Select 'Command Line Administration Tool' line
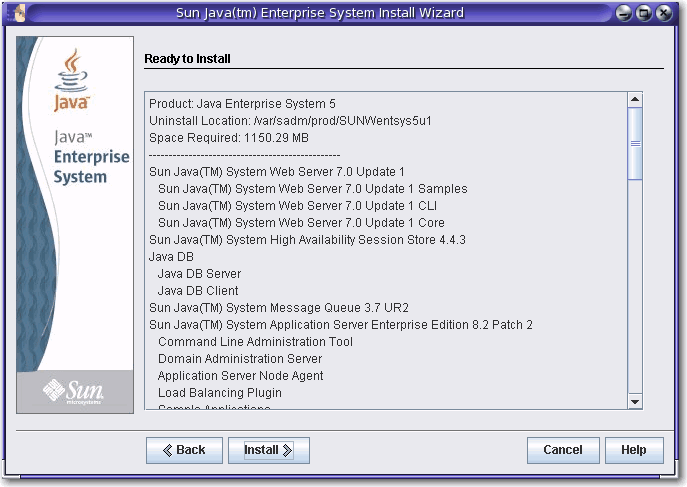 [255, 342]
